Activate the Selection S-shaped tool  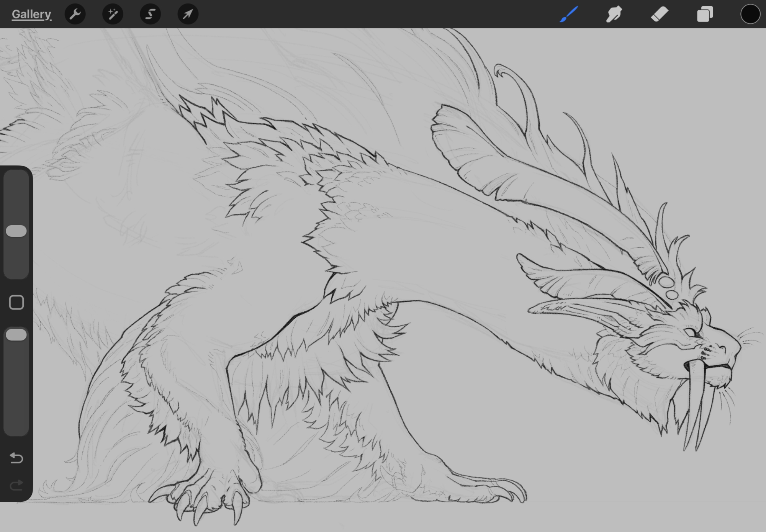click(150, 14)
